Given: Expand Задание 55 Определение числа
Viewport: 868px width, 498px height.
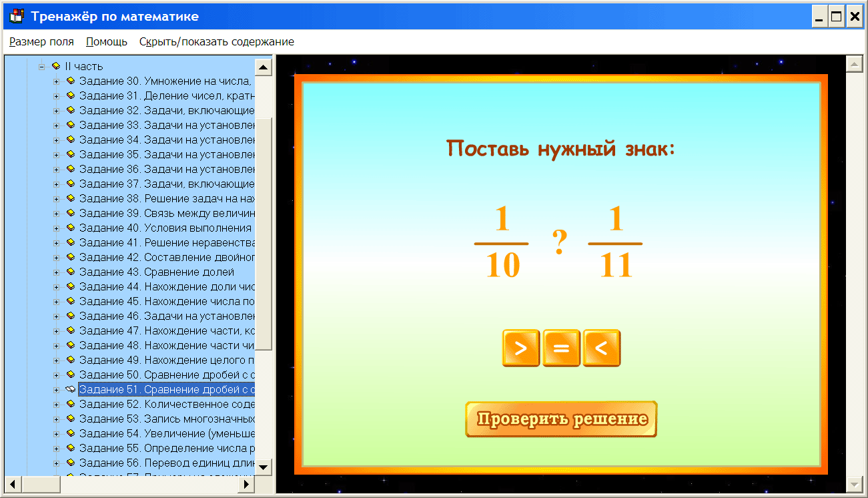Looking at the screenshot, I should [57, 448].
